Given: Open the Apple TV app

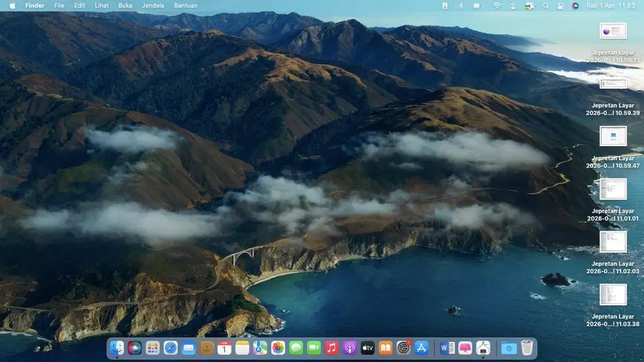Looking at the screenshot, I should pos(368,348).
